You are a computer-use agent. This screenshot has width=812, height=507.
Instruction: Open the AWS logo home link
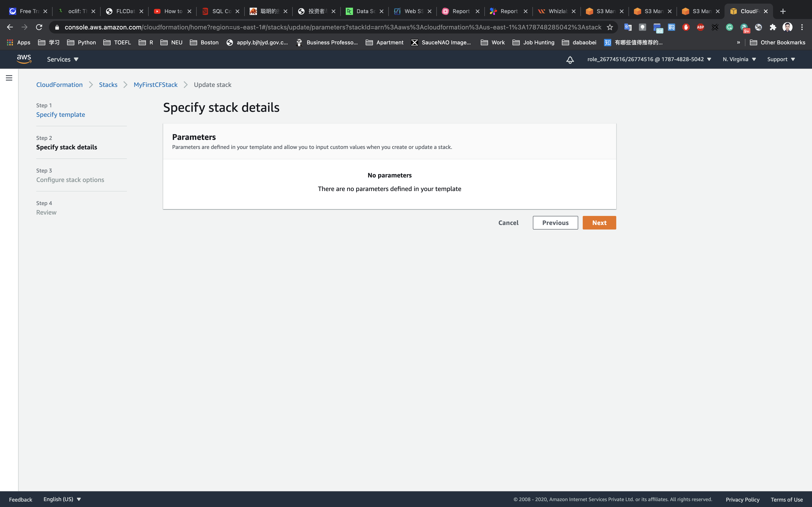(x=24, y=59)
